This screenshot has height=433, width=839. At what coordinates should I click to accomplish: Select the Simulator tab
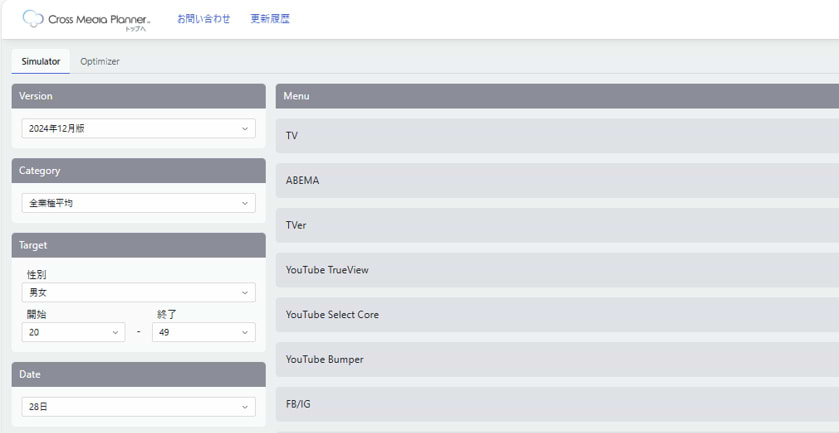41,62
